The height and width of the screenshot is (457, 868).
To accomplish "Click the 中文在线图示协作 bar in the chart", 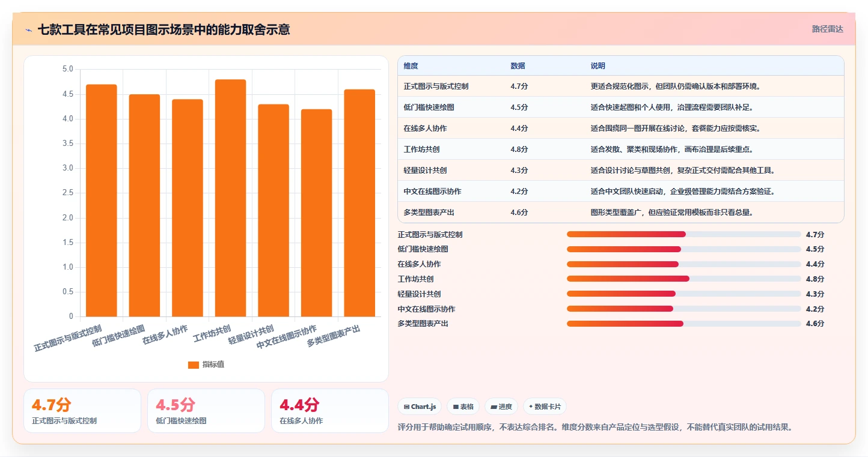I will pyautogui.click(x=316, y=213).
